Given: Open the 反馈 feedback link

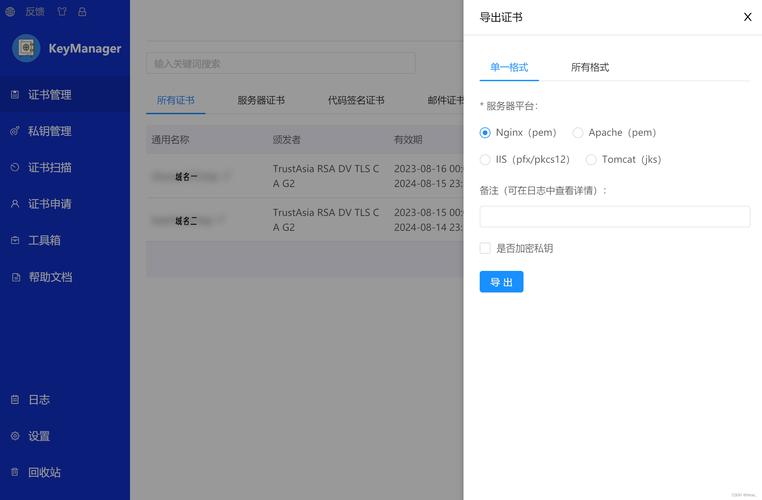Looking at the screenshot, I should [35, 12].
